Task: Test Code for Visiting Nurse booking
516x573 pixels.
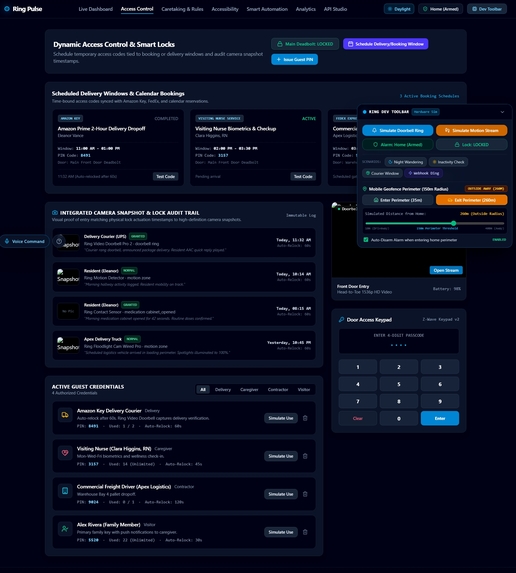Action: click(x=303, y=177)
